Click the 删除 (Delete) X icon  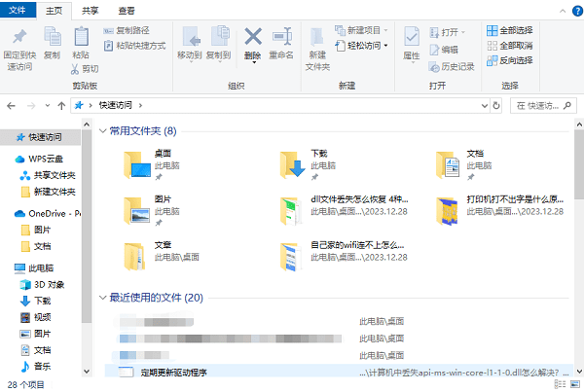tap(253, 37)
